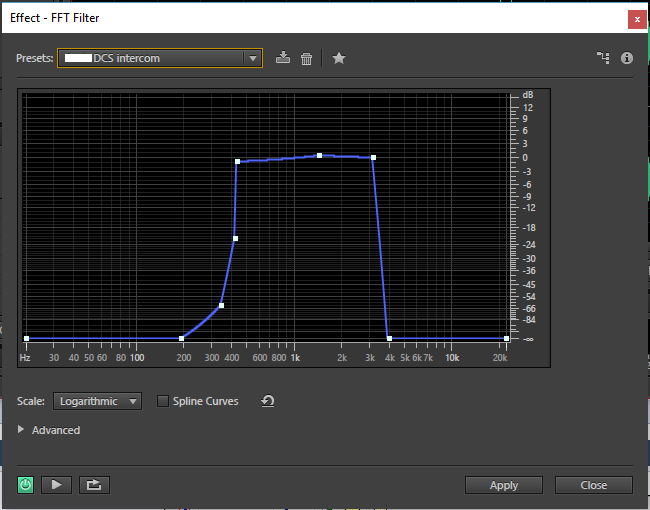Preview playback of the FFT filter
Screen dimensions: 650x510
[56, 485]
